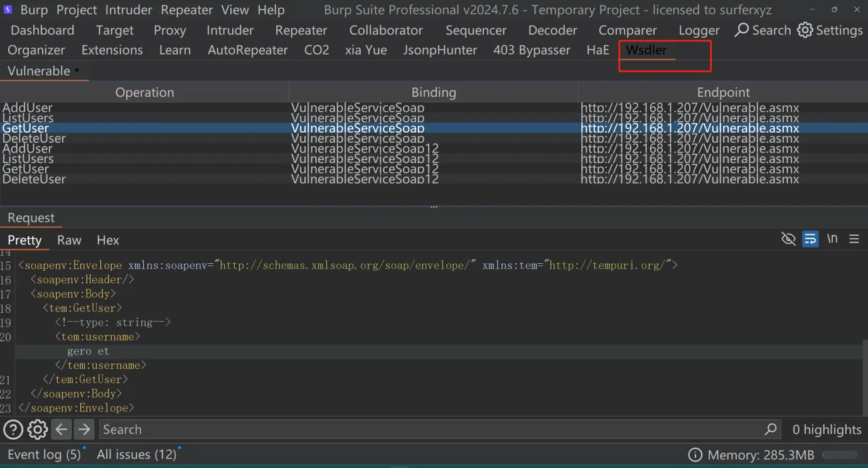Click the type: string comment line
The height and width of the screenshot is (468, 868).
point(113,322)
